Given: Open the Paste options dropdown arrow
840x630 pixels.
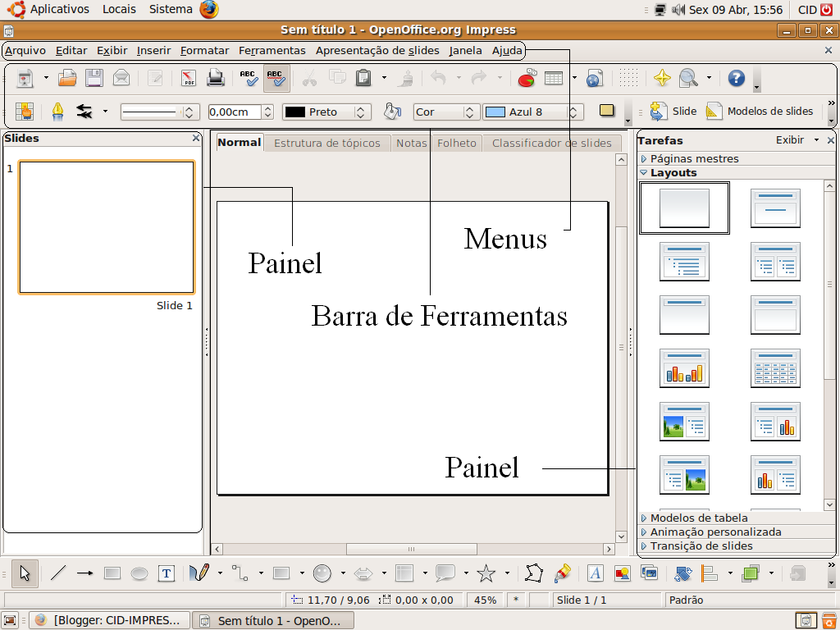Looking at the screenshot, I should (x=384, y=78).
